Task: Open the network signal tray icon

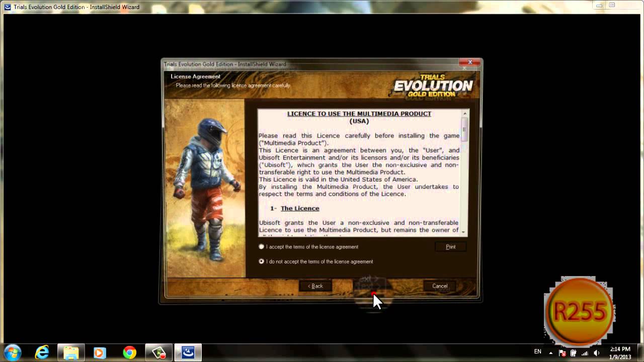Action: 585,352
